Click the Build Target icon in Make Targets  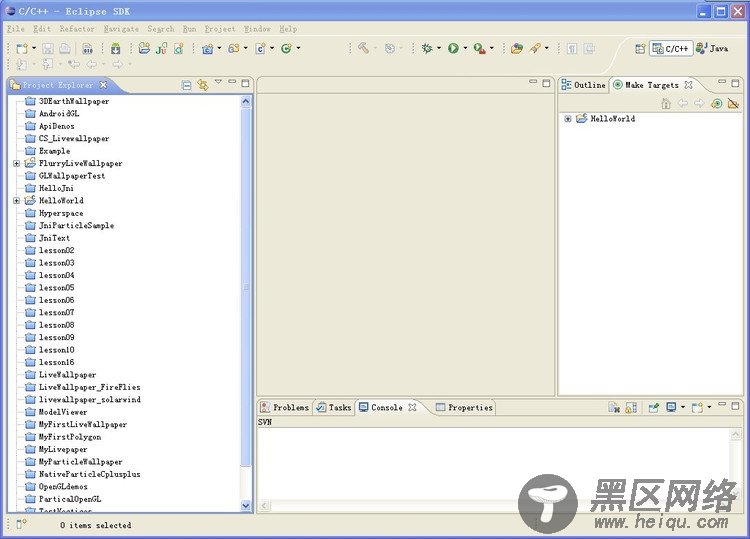716,103
